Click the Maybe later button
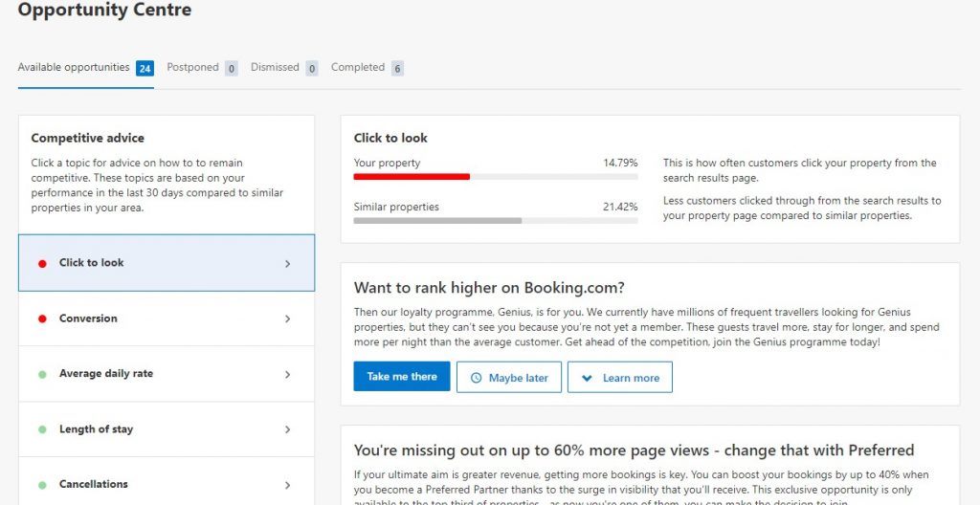Screen dimensions: 980x505 pos(509,377)
